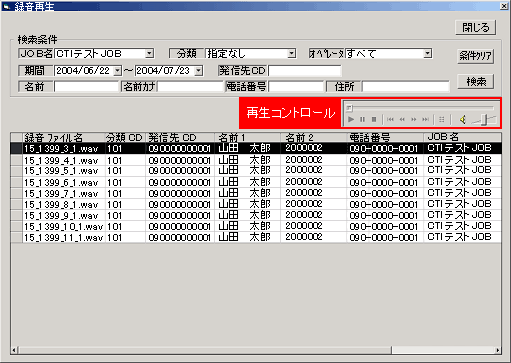Expand the start date 2004/06/22 picker

[117, 71]
